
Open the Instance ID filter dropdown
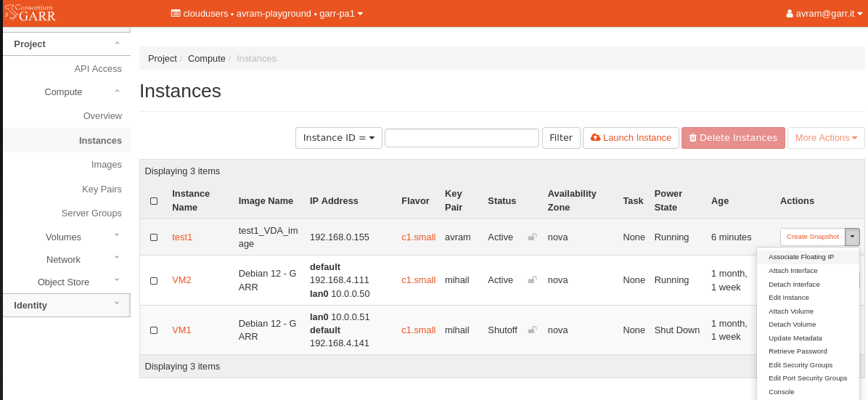(x=339, y=138)
